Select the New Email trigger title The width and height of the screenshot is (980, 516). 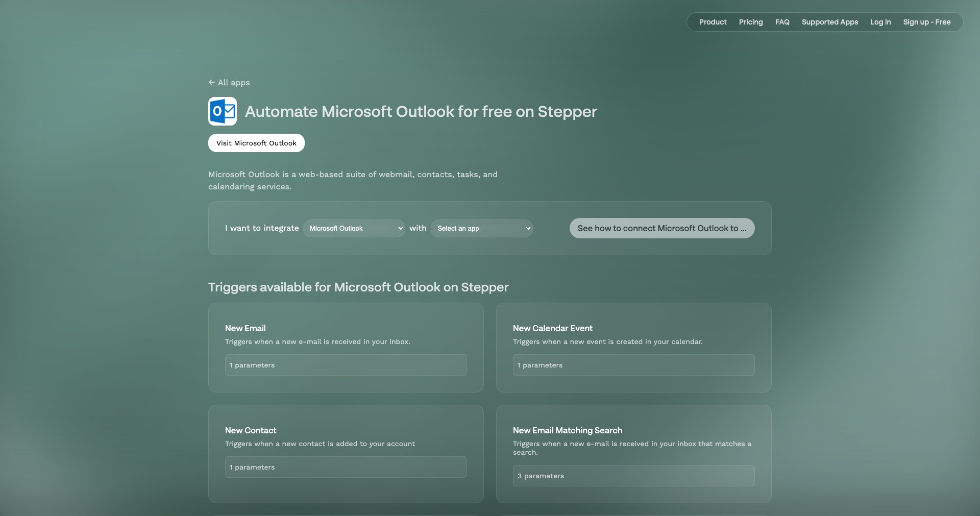(x=246, y=328)
